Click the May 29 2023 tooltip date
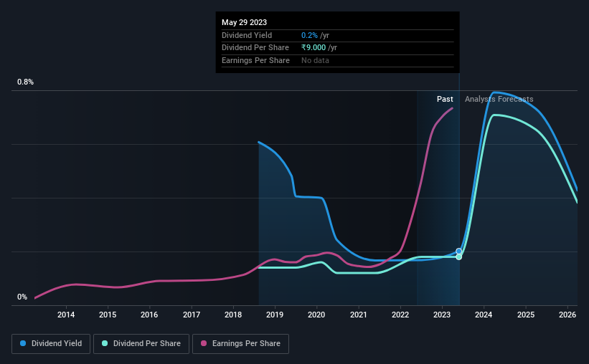Screen dimensions: 589x364 (x=244, y=22)
